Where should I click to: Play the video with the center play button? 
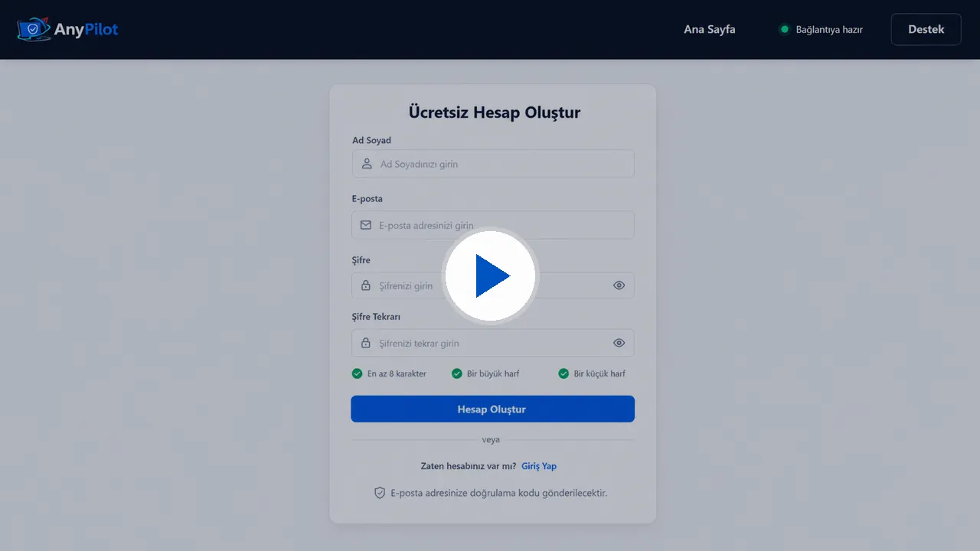[x=490, y=275]
